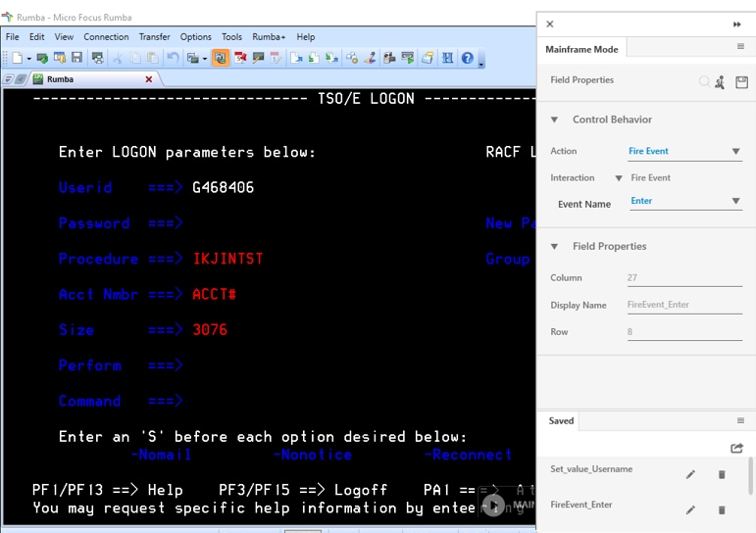The image size is (756, 533).
Task: Click the New document toolbar icon
Action: coord(18,59)
